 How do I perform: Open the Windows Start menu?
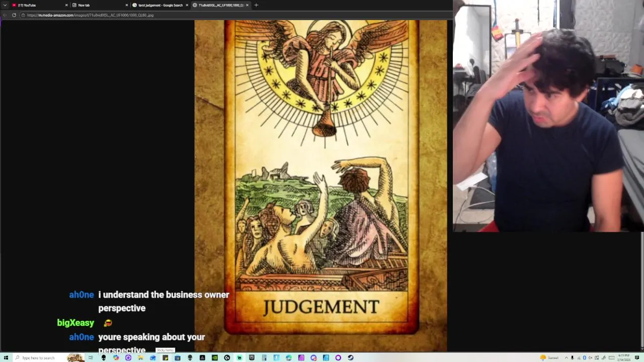[x=6, y=357]
